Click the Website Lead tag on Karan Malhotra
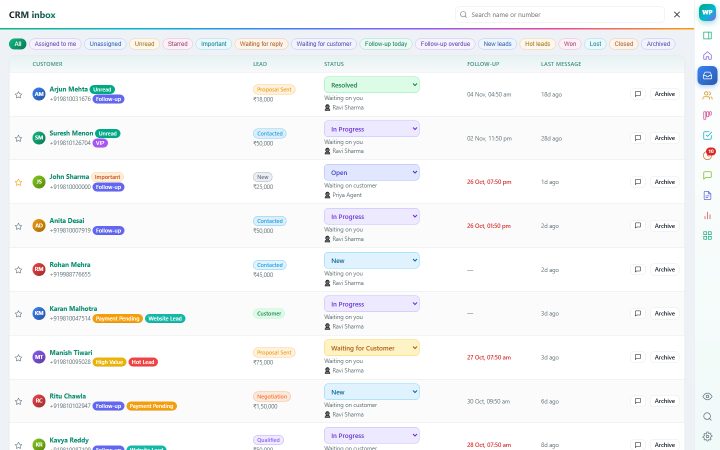 click(x=165, y=319)
